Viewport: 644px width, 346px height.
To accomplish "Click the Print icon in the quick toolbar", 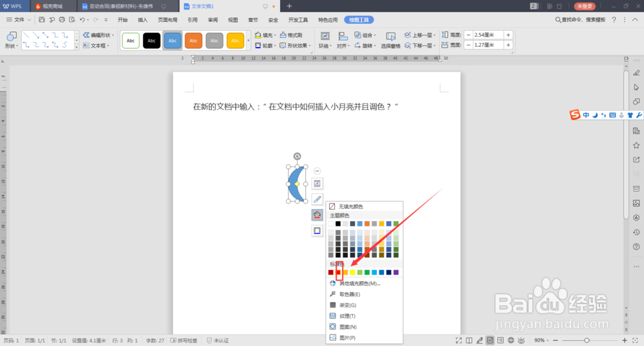I will [x=62, y=20].
